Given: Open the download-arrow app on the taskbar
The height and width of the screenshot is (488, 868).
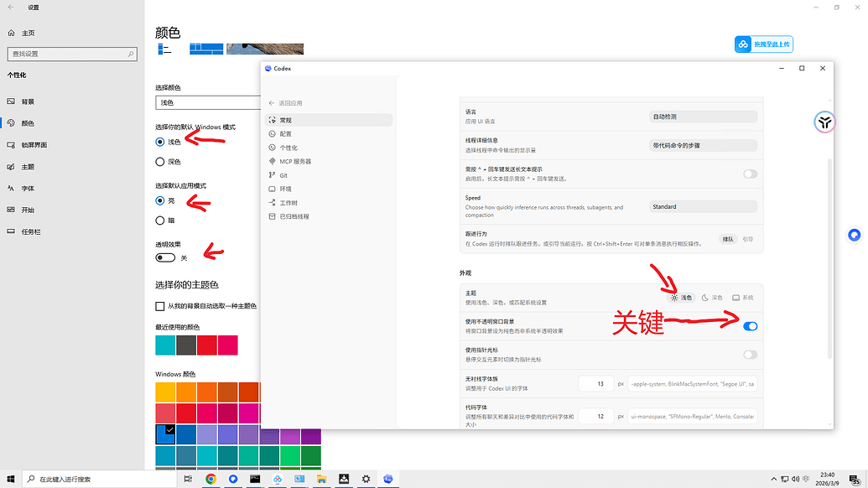Looking at the screenshot, I should point(344,479).
